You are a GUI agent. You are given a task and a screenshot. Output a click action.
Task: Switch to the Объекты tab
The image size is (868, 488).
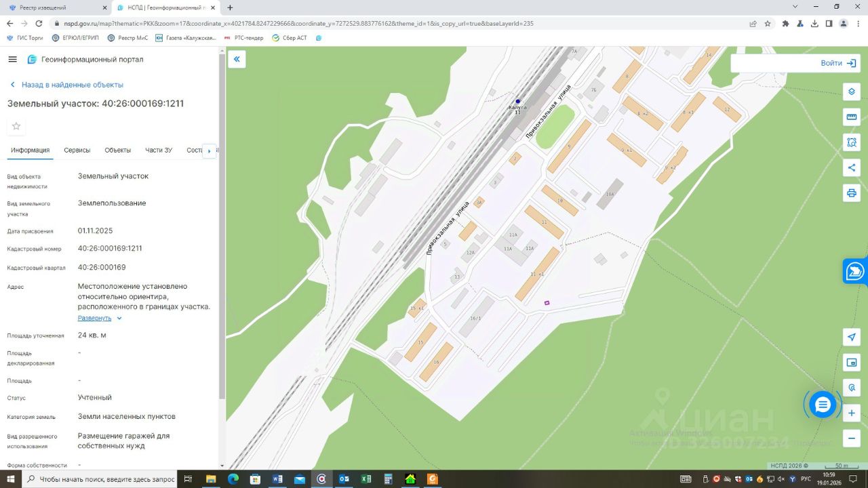(118, 150)
